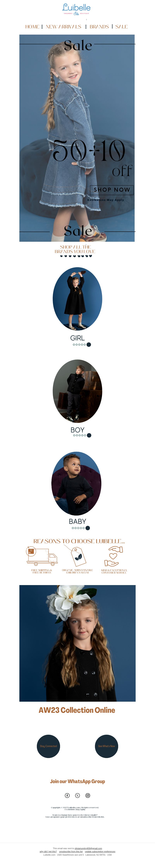Open BRANDS in the navigation bar
The width and height of the screenshot is (155, 868).
(99, 27)
